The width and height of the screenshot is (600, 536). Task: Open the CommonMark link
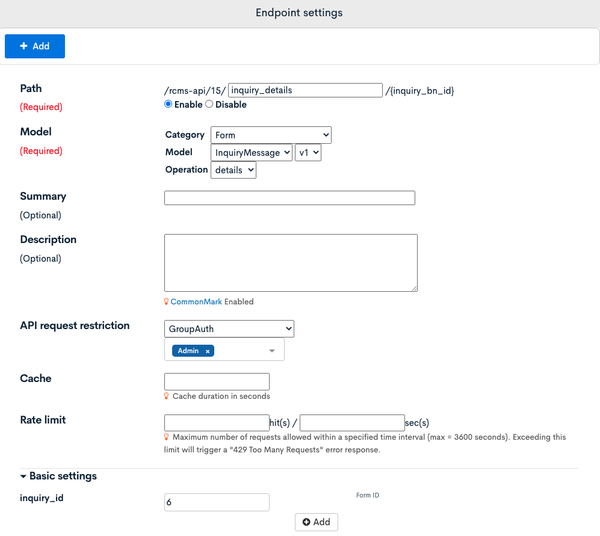click(196, 301)
